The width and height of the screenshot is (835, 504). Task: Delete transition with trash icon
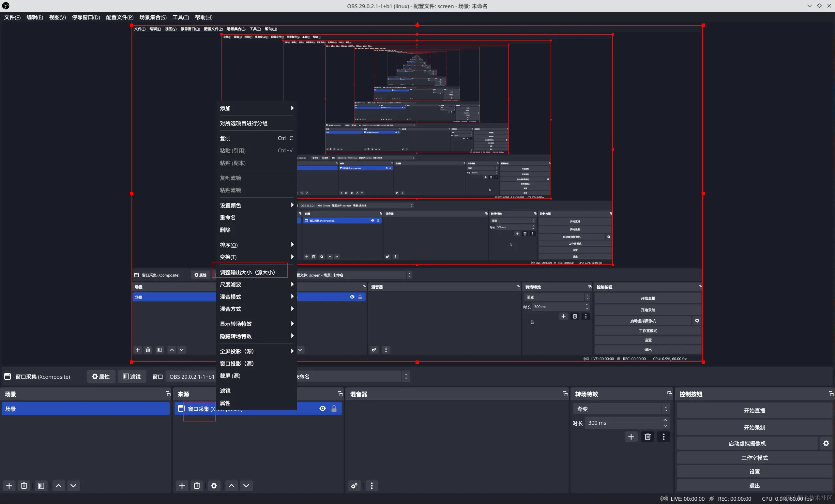point(647,437)
